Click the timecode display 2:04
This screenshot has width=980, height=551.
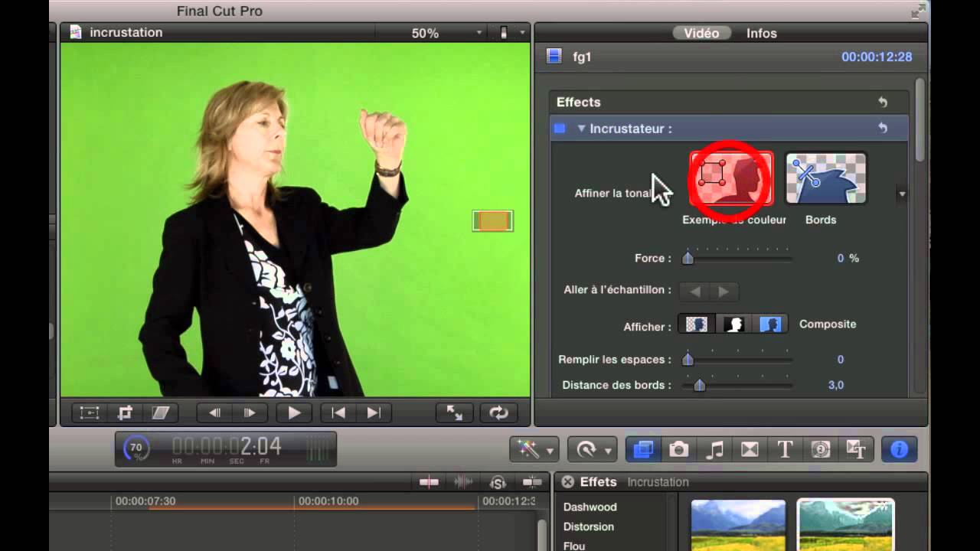(227, 446)
